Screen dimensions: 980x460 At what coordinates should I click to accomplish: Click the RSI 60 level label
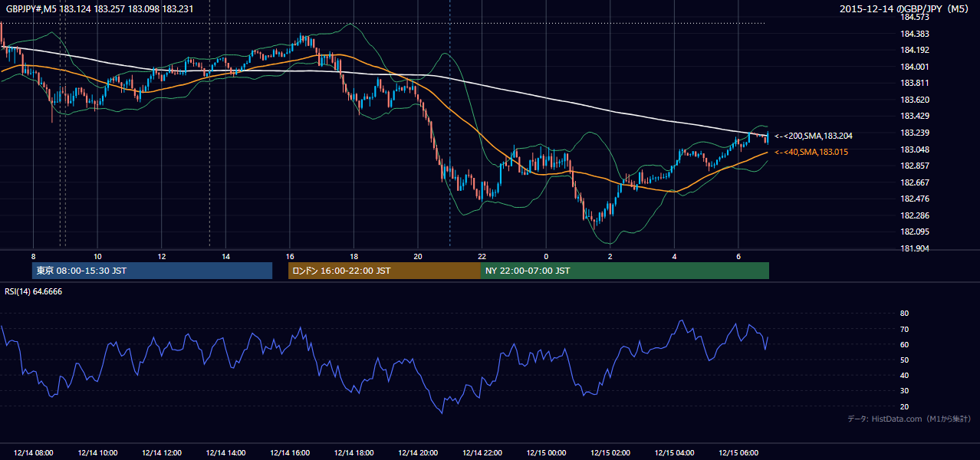point(904,344)
